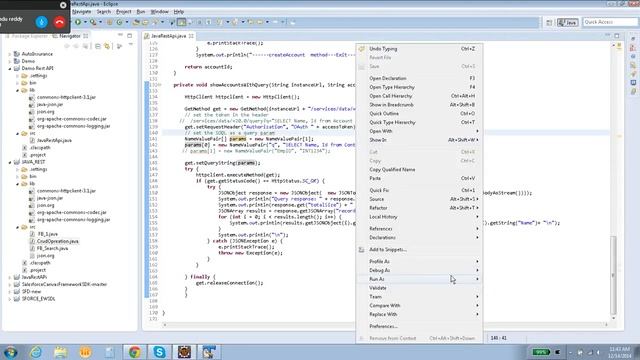
Task: Click the green Run toolbar icon
Action: click(78, 22)
